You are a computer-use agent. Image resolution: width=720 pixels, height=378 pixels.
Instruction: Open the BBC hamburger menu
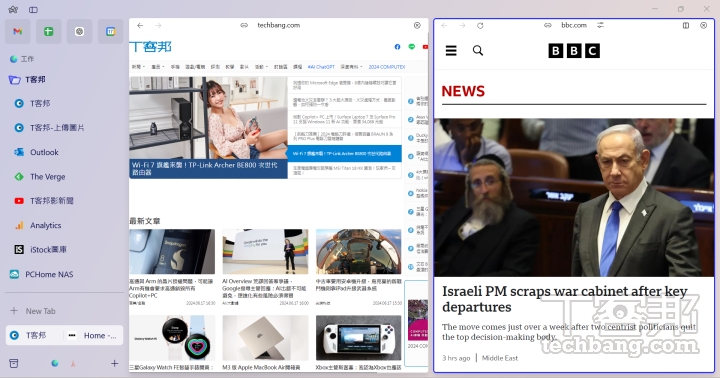click(451, 51)
